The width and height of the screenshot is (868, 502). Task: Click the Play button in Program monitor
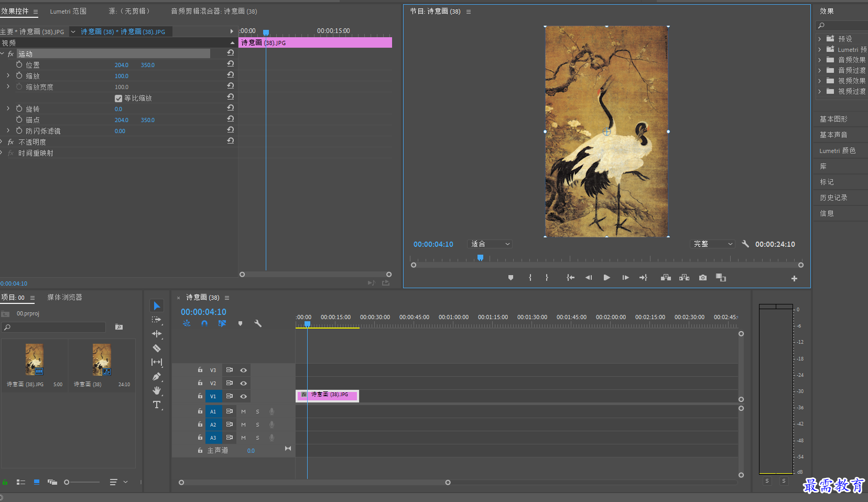click(606, 278)
